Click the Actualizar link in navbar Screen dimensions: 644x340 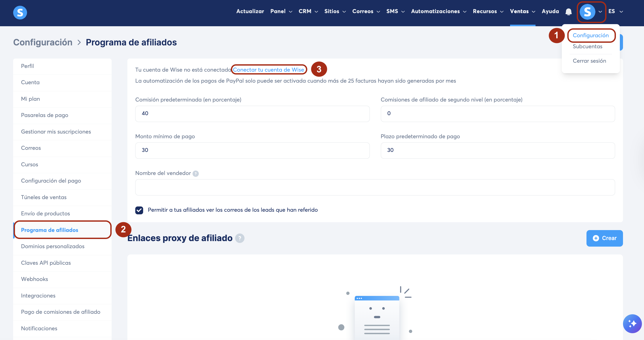coord(250,11)
